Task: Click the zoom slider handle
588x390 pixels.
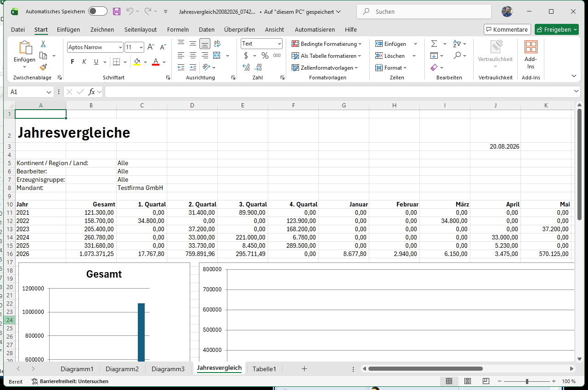Action: 527,381
